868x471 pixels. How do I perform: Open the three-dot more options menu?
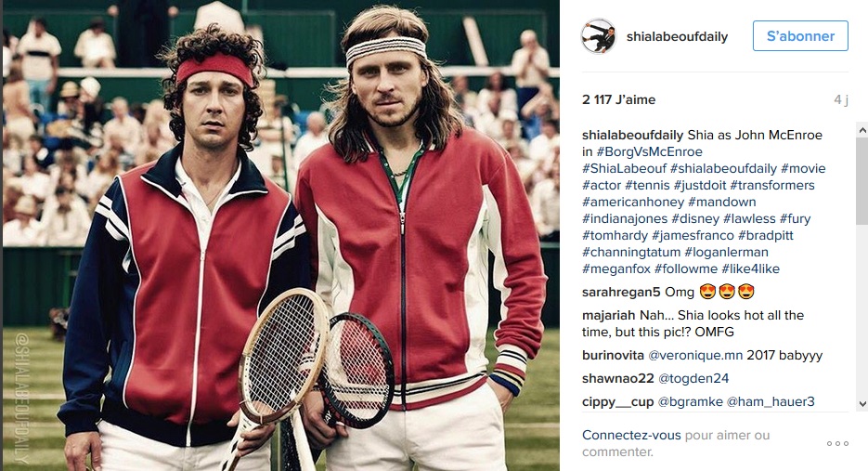[837, 443]
